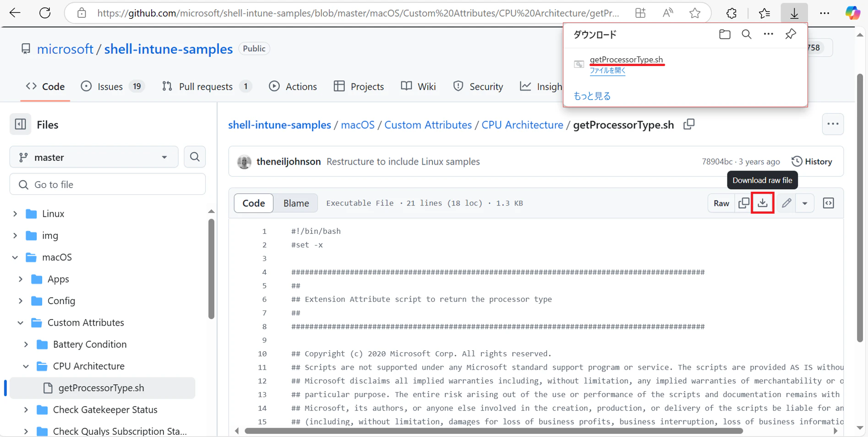Image resolution: width=868 pixels, height=437 pixels.
Task: Pin the downloads flyout
Action: click(x=790, y=34)
